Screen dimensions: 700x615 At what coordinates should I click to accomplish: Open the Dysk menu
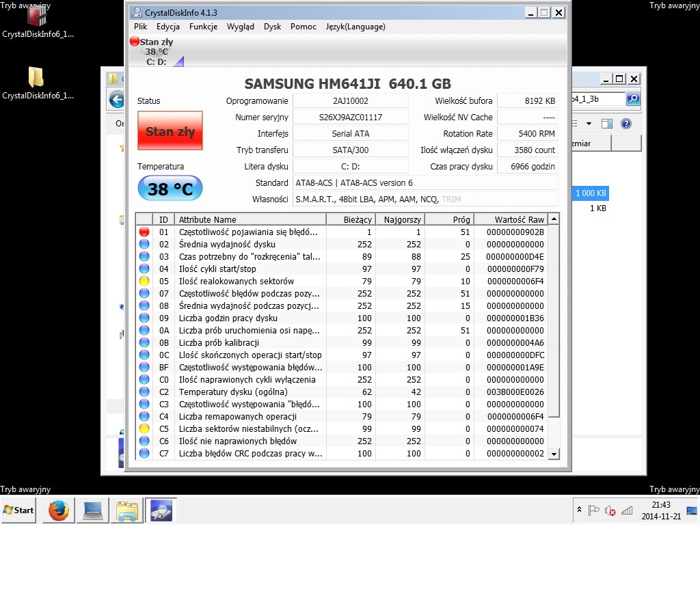272,27
